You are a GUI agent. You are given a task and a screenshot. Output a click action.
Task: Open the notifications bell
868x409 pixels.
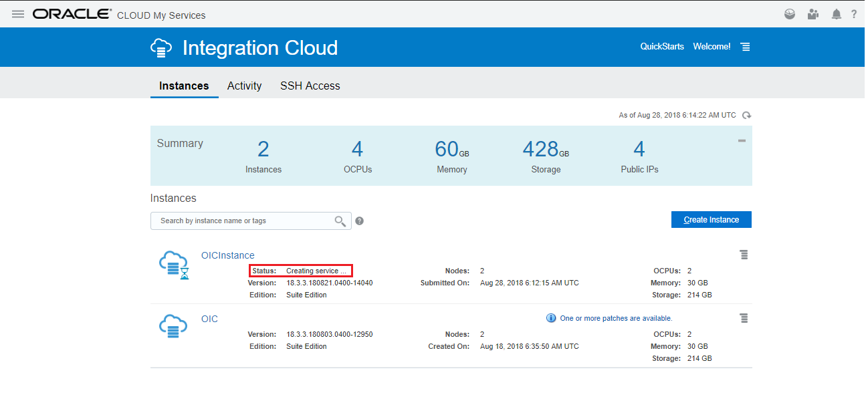(x=836, y=14)
